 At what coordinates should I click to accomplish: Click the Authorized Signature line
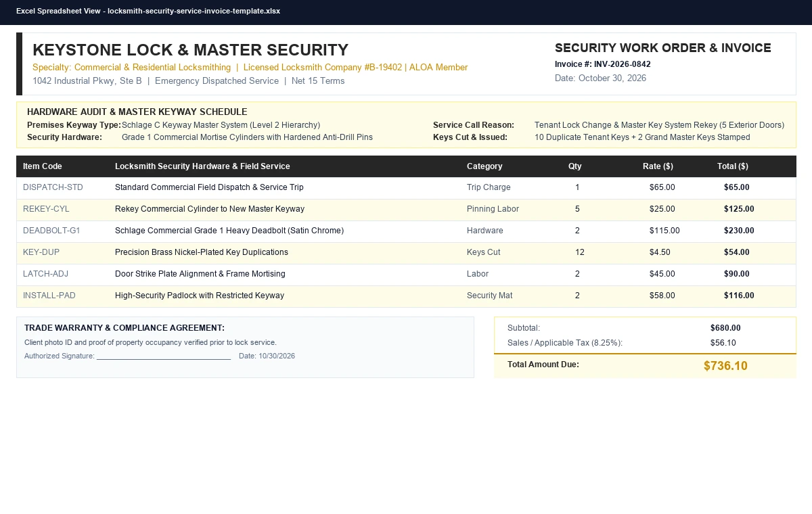pos(128,356)
